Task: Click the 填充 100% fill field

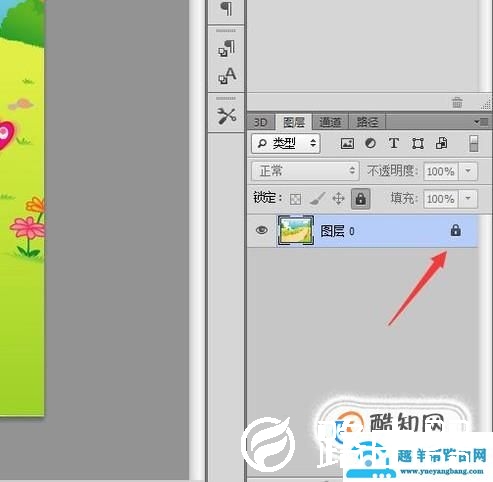Action: (441, 199)
